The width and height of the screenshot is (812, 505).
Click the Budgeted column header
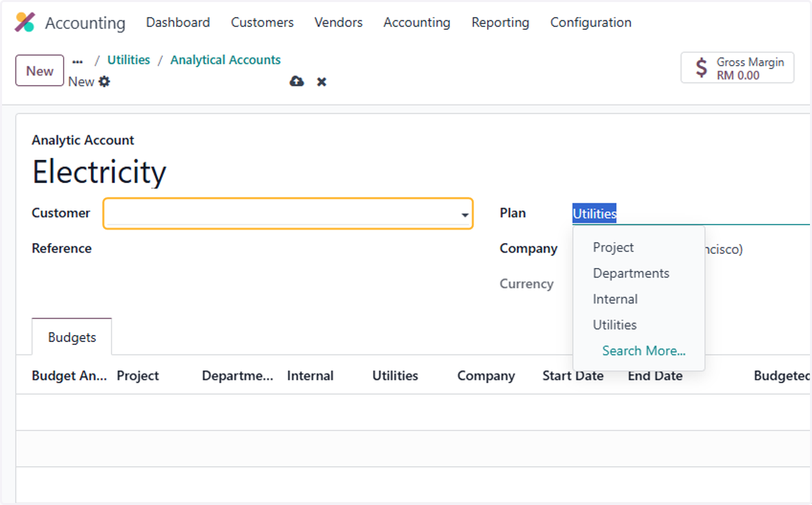click(x=782, y=376)
